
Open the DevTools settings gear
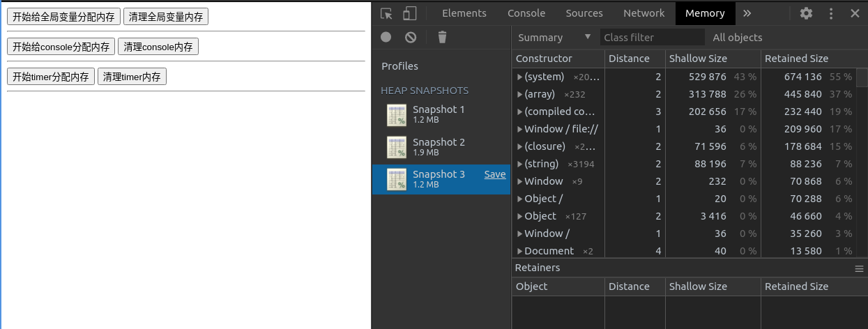coord(806,13)
